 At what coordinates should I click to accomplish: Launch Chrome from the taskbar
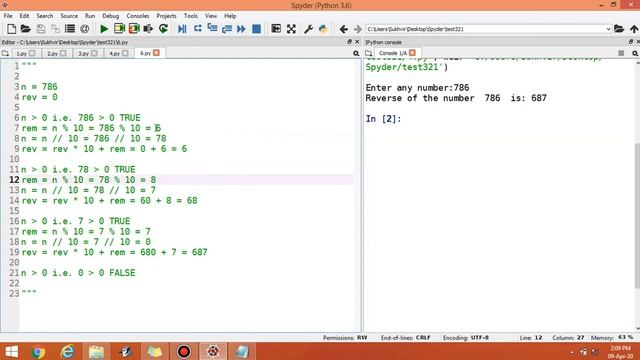click(x=38, y=351)
